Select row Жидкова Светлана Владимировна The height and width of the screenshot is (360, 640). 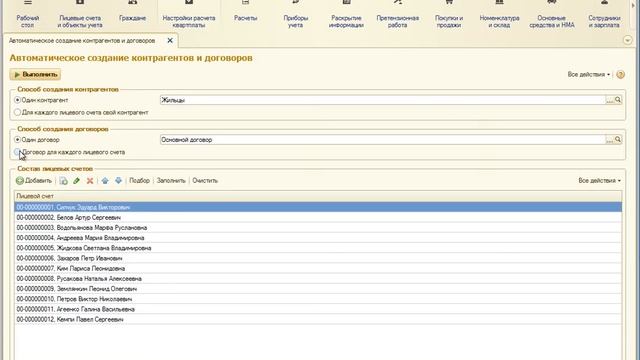pyautogui.click(x=318, y=248)
